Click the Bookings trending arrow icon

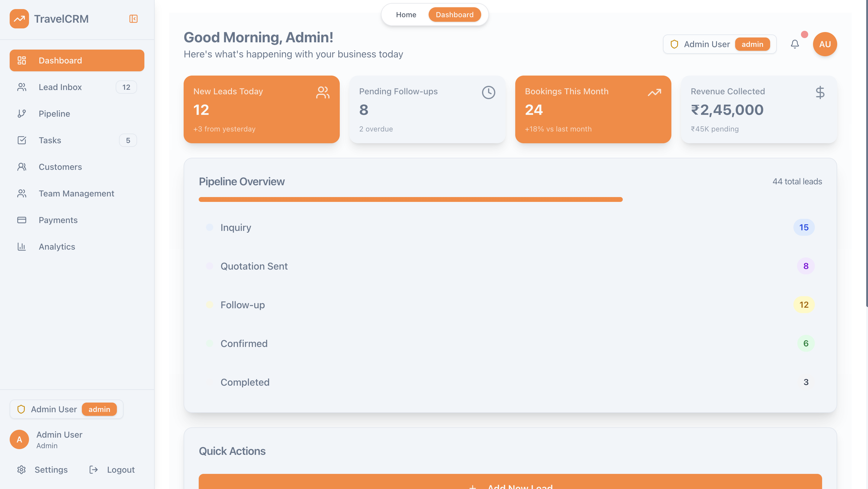[x=654, y=92]
